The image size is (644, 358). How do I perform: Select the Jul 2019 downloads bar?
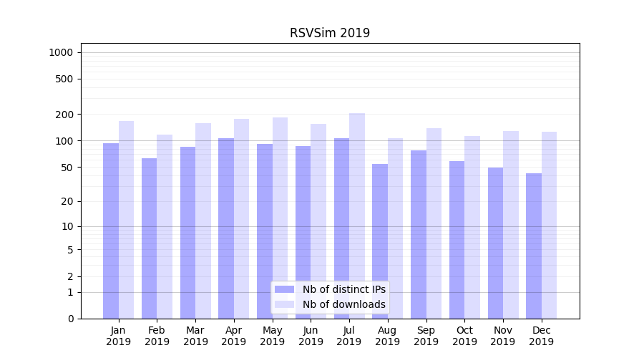click(x=356, y=216)
